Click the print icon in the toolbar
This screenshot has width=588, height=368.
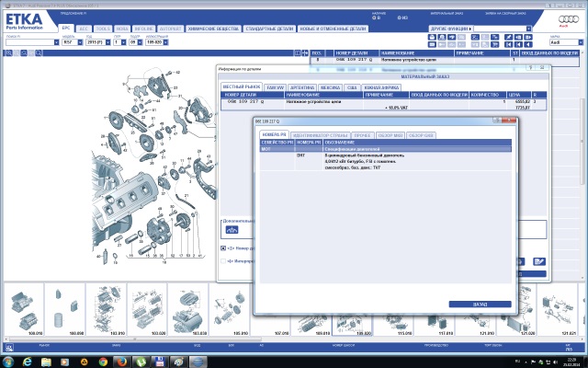[432, 37]
